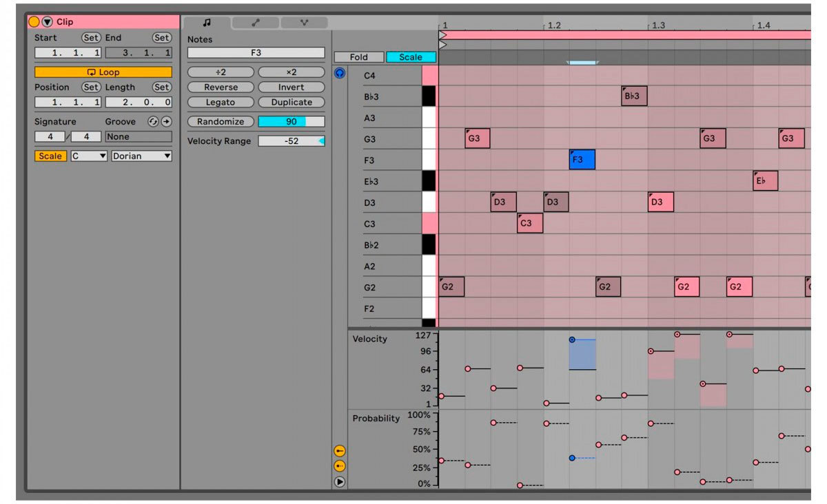This screenshot has height=504, width=827.
Task: Collapse the Clip panel with triangle toggle
Action: 47,22
